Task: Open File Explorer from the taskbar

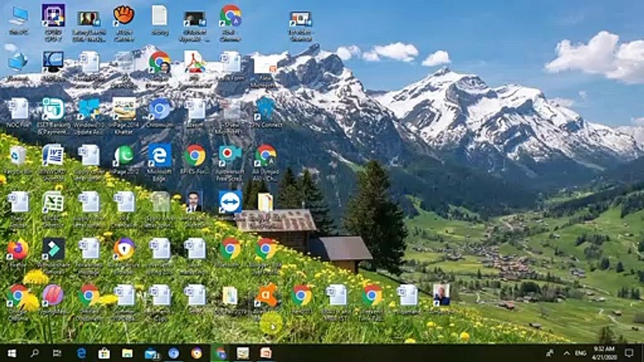Action: (x=127, y=353)
